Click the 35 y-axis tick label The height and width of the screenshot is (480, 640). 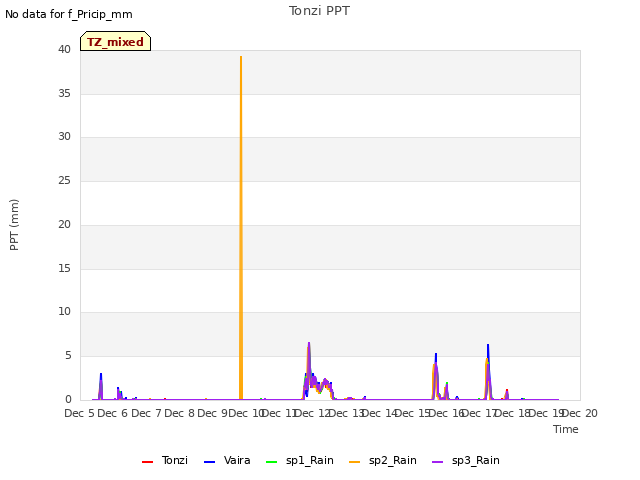tap(64, 93)
